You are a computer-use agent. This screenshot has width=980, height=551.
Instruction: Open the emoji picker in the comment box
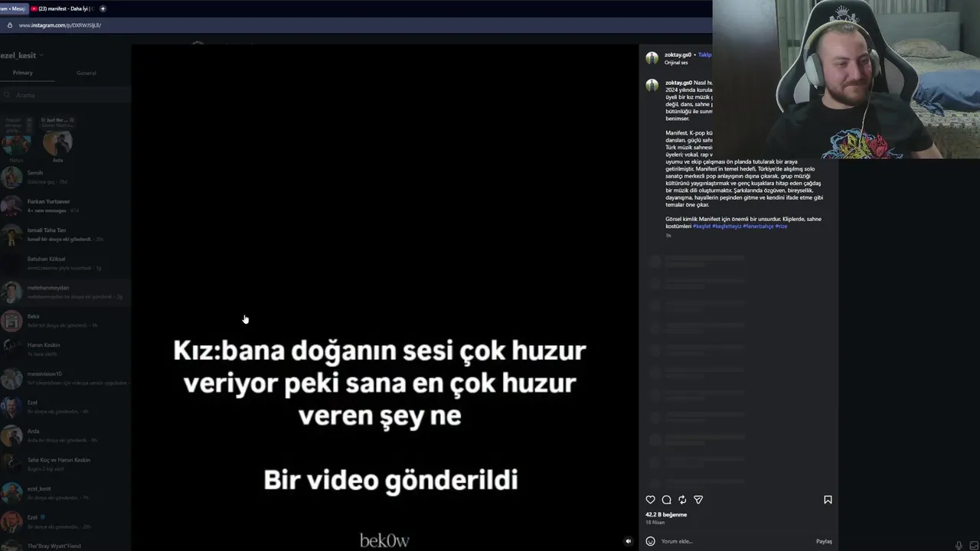(x=651, y=541)
